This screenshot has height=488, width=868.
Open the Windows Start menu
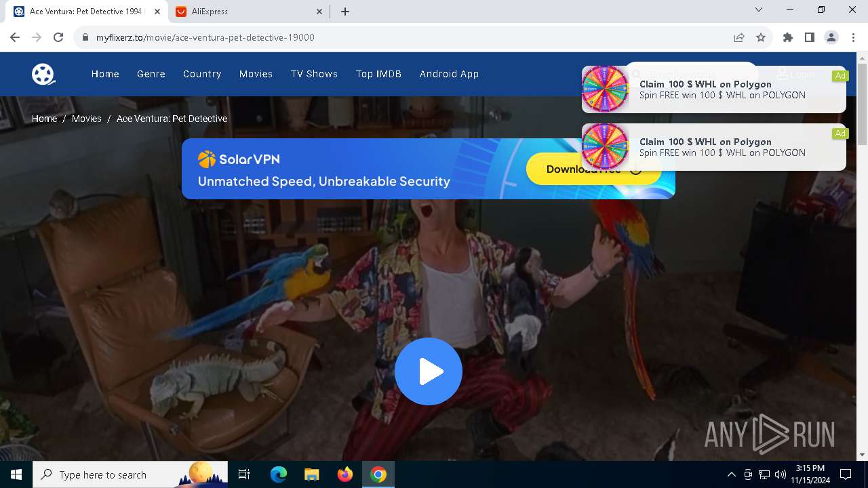pos(16,474)
